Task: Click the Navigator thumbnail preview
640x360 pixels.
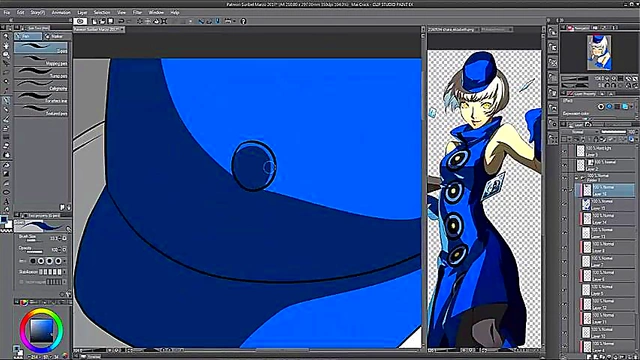Action: click(599, 52)
